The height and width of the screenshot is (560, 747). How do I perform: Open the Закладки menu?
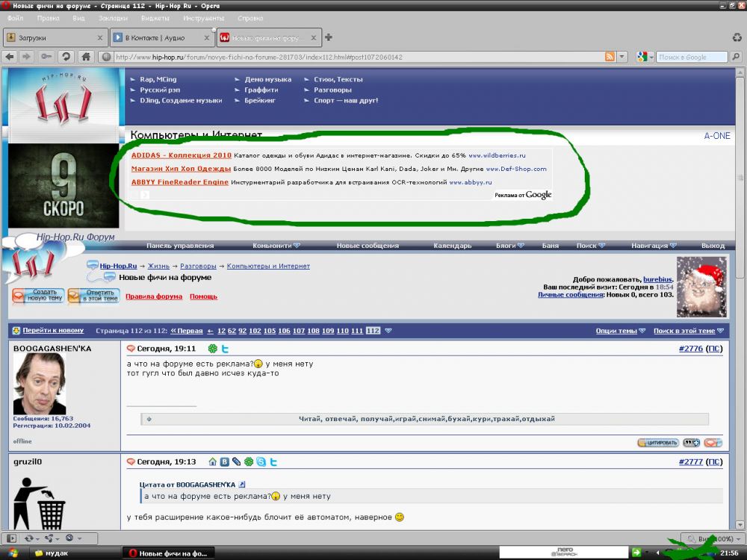113,18
